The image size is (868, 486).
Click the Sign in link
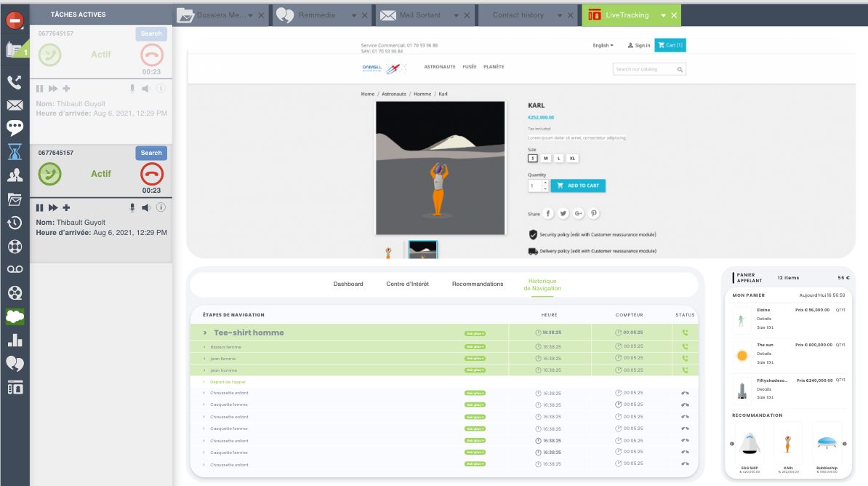point(639,45)
